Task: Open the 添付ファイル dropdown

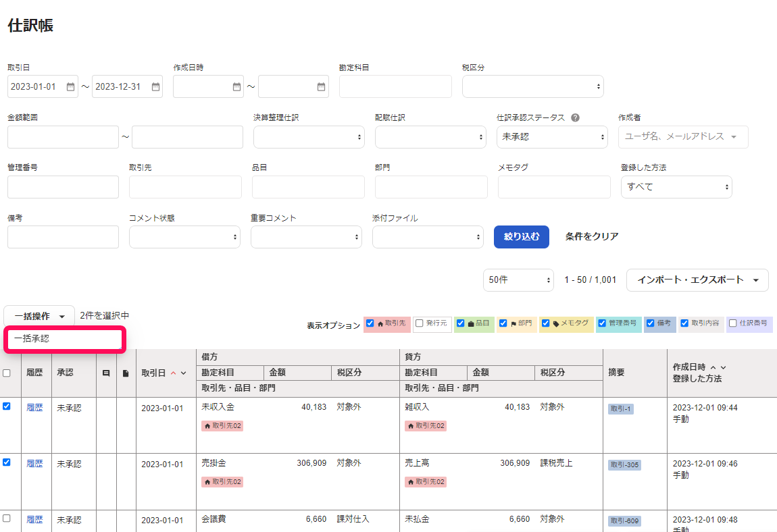Action: pos(428,237)
